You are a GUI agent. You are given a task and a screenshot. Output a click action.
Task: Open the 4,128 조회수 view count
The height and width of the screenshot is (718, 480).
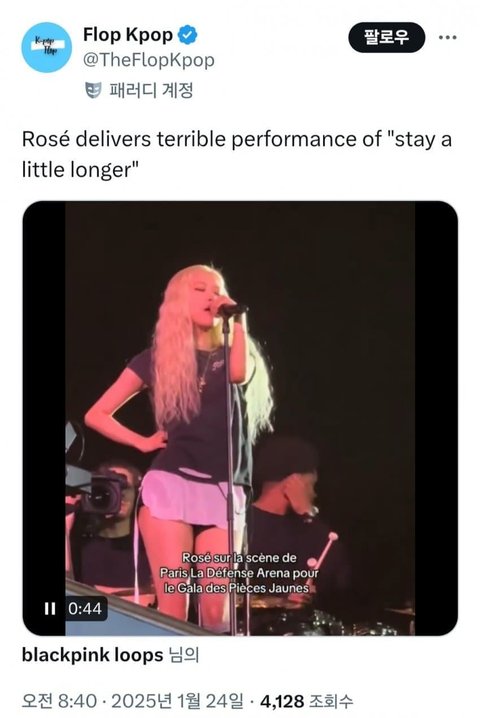(x=306, y=701)
